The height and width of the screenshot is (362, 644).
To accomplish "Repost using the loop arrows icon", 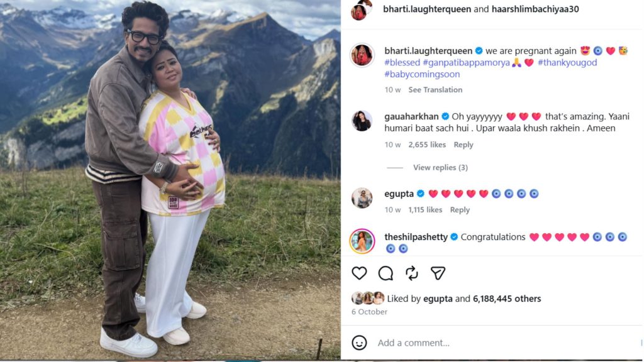I will click(411, 273).
